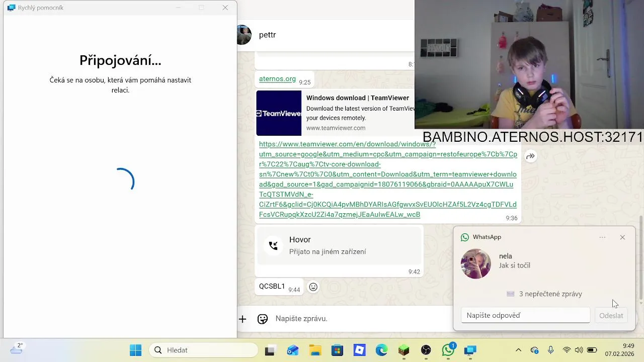Switch to WhatsApp in the taskbar
Image resolution: width=644 pixels, height=362 pixels.
click(448, 350)
